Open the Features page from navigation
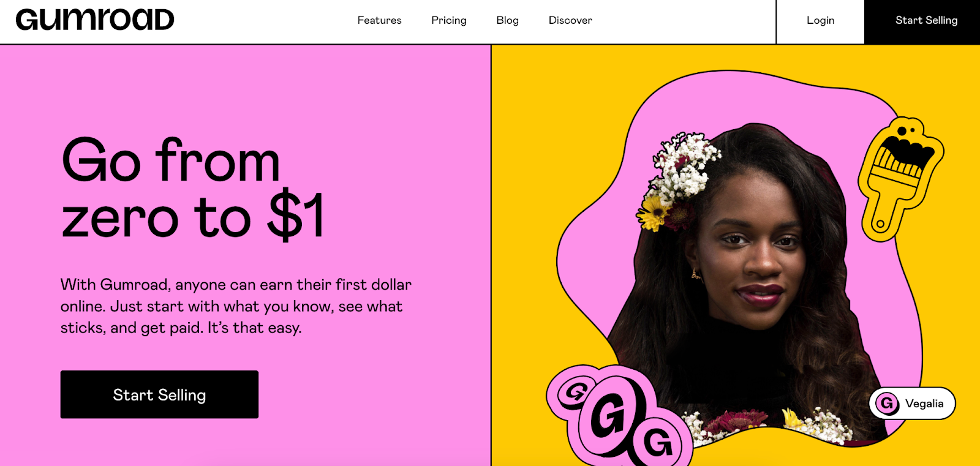 tap(379, 20)
